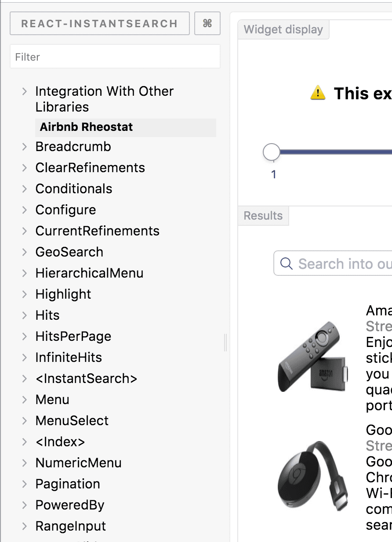The height and width of the screenshot is (542, 392).
Task: Click the yellow warning triangle icon
Action: click(x=318, y=93)
